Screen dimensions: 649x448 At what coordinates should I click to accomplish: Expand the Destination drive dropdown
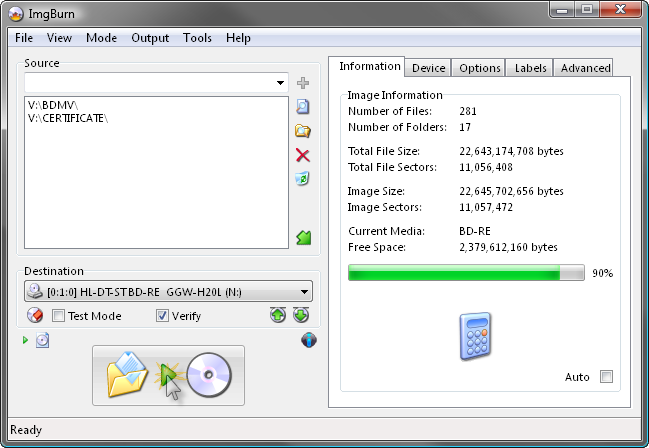(305, 292)
